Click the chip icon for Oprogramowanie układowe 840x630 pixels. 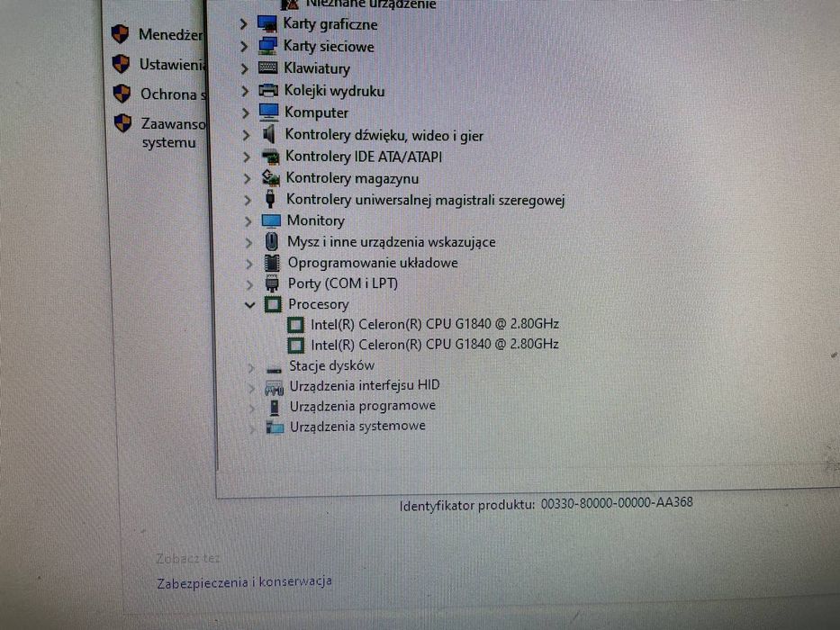pyautogui.click(x=272, y=263)
